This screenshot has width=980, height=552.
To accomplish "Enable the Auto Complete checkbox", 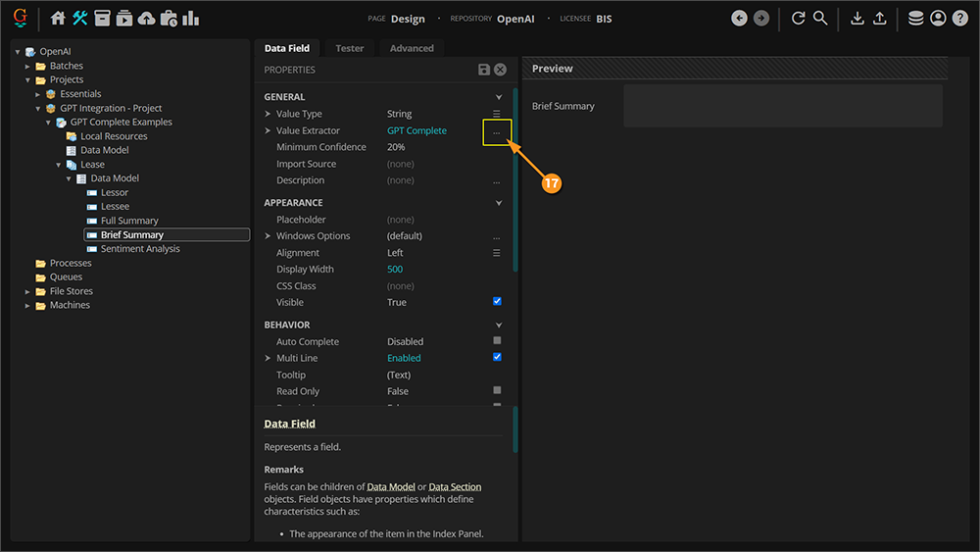I will click(497, 341).
